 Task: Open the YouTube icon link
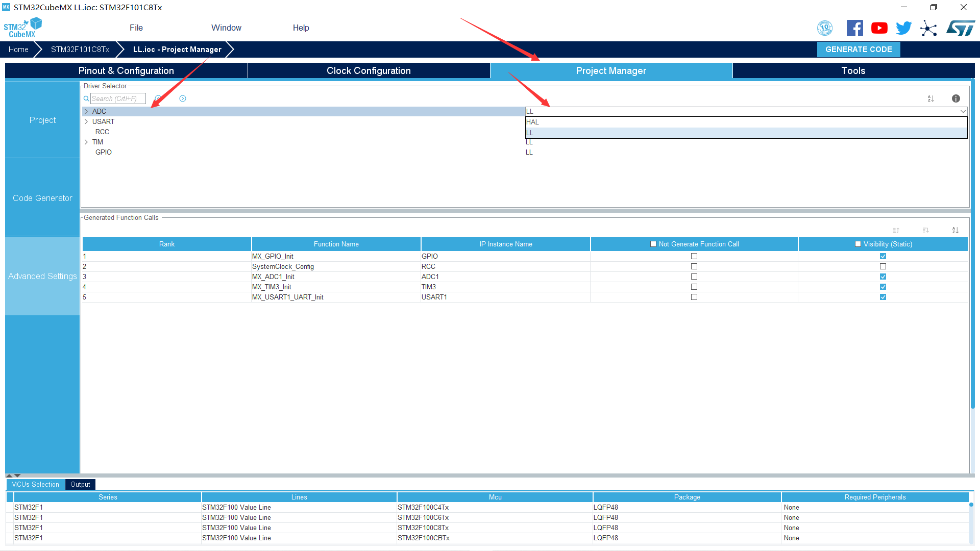879,28
